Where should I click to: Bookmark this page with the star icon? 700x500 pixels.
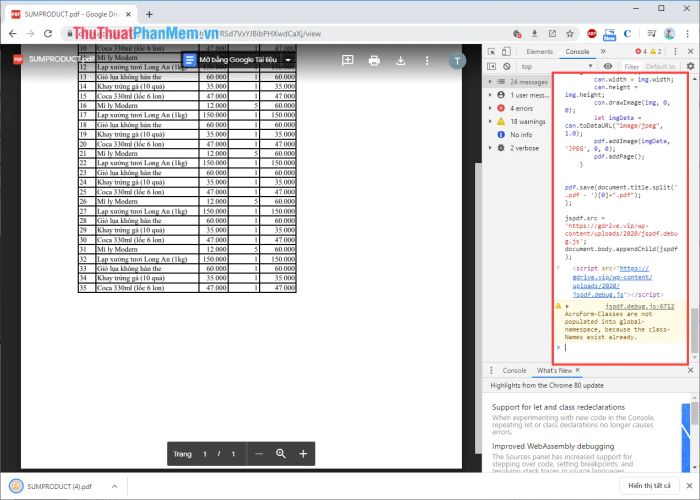(x=570, y=33)
